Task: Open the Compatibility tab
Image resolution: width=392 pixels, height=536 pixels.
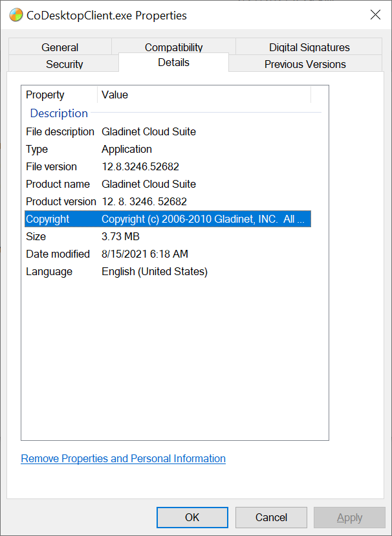Action: [x=173, y=47]
